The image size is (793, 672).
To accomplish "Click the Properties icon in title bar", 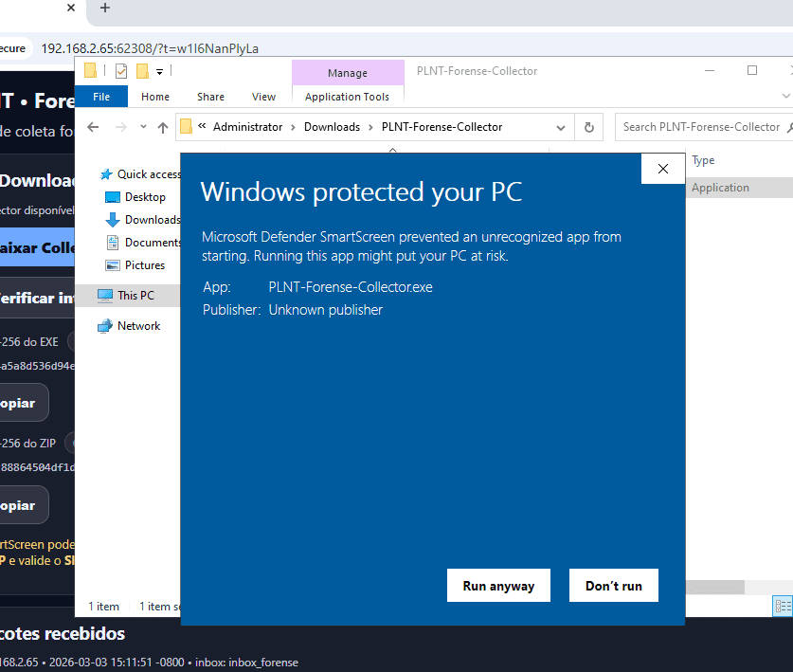I will point(120,71).
